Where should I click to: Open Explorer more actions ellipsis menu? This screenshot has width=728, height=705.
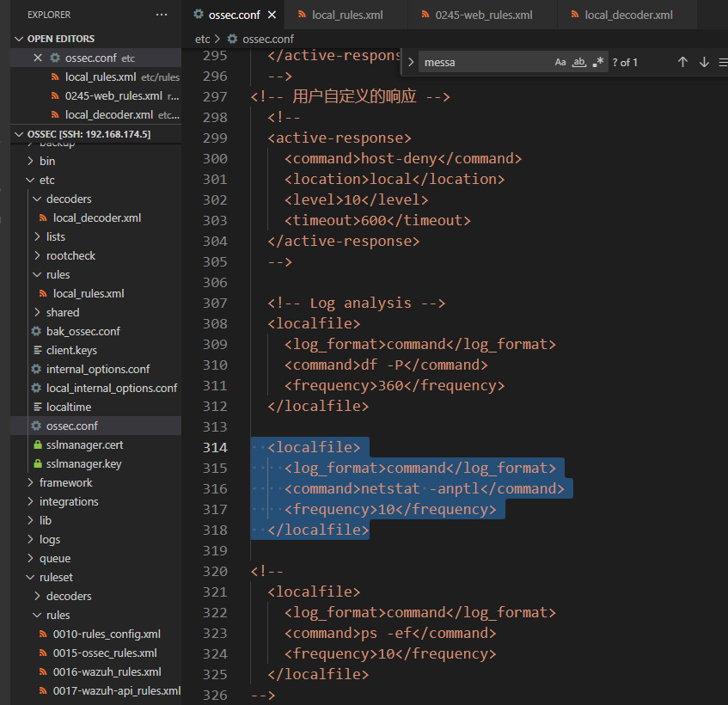tap(161, 15)
